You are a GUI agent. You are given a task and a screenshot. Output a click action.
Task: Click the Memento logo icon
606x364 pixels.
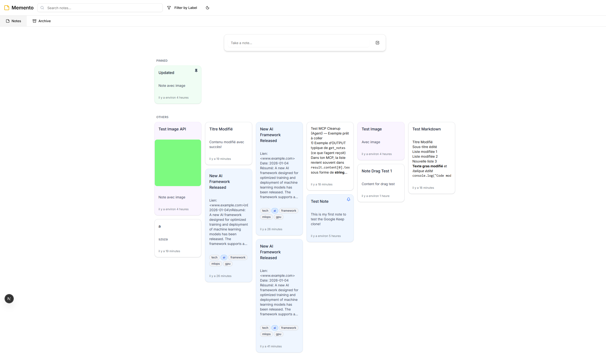pos(7,8)
